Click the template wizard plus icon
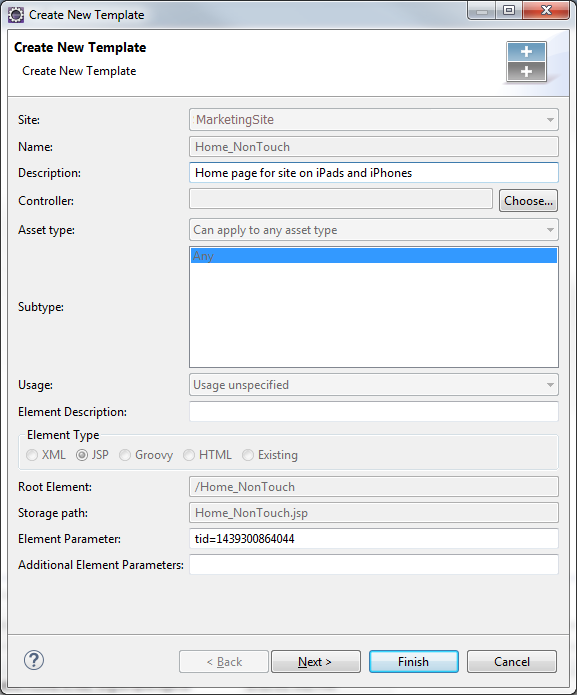The height and width of the screenshot is (695, 577). click(x=526, y=62)
